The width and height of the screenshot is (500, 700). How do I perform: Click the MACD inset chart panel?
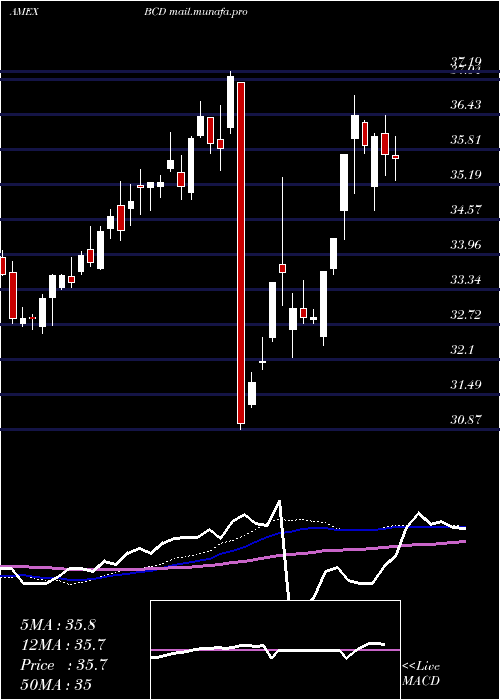point(275,650)
